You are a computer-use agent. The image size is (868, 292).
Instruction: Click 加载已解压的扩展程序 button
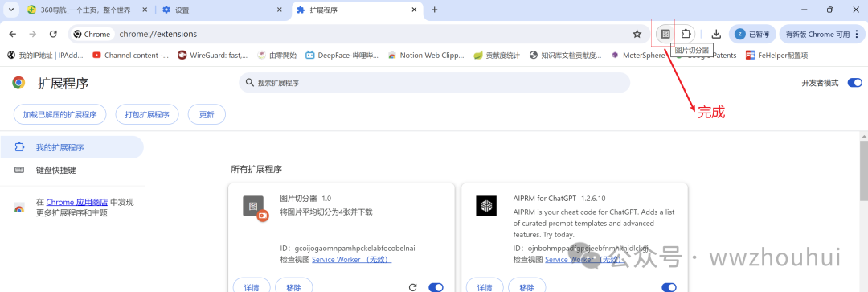59,115
